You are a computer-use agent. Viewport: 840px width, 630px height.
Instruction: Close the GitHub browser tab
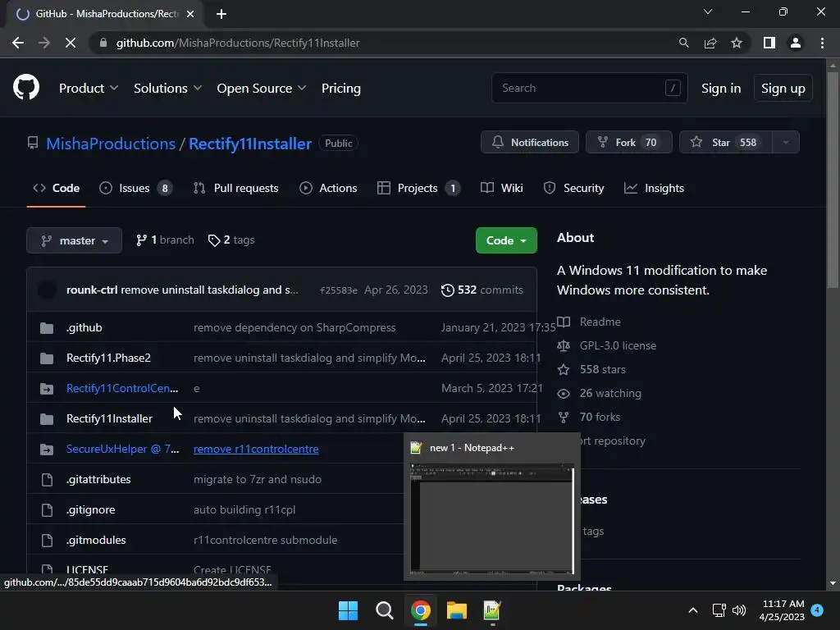(x=190, y=14)
